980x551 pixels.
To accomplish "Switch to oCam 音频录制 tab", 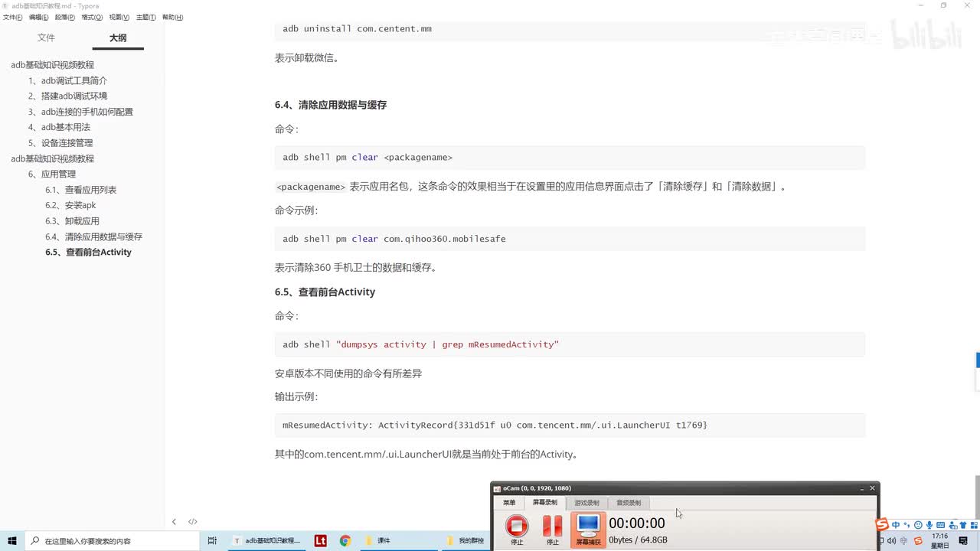I will coord(629,503).
